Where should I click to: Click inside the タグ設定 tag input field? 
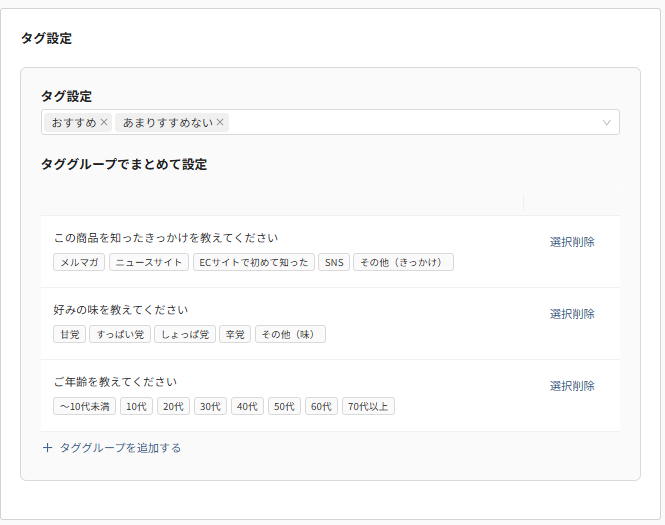400,123
